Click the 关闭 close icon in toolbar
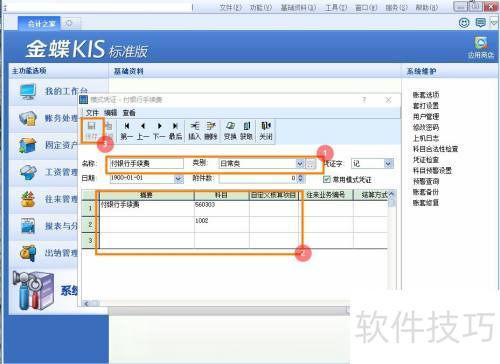Image resolution: width=500 pixels, height=364 pixels. coord(266,130)
